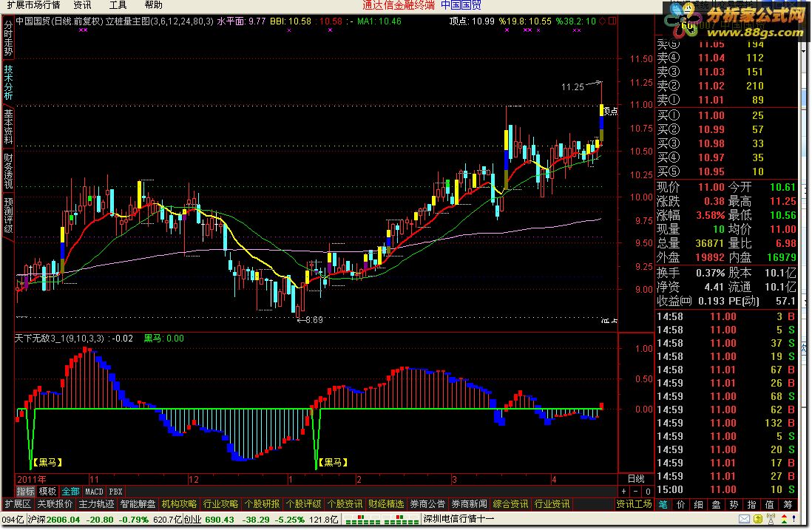The height and width of the screenshot is (530, 812).
Task: Click the 资讯工场 button
Action: pos(634,504)
